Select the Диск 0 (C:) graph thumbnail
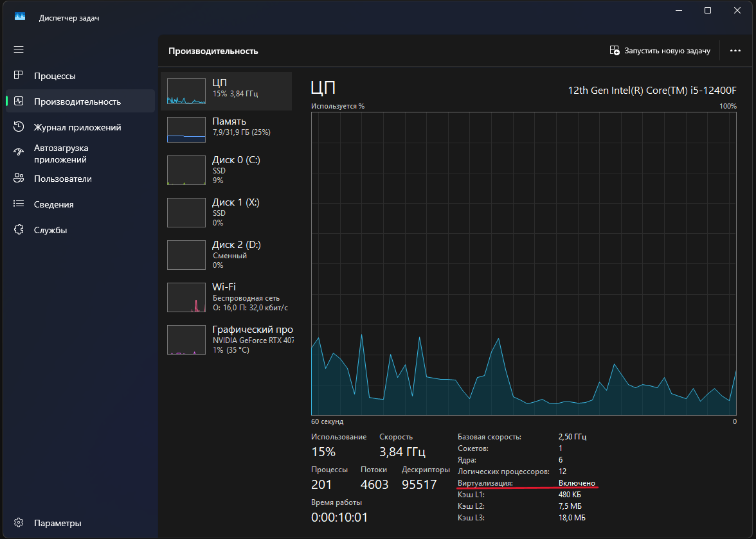 click(186, 170)
